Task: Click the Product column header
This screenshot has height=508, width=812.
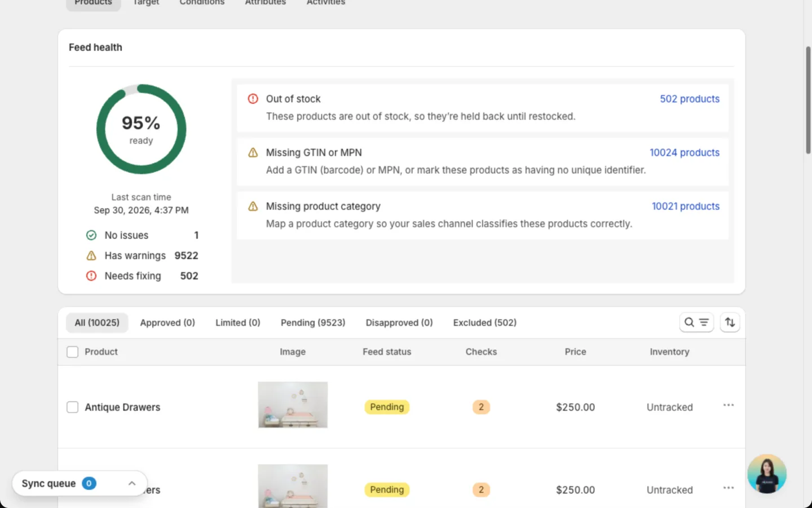Action: pos(101,352)
